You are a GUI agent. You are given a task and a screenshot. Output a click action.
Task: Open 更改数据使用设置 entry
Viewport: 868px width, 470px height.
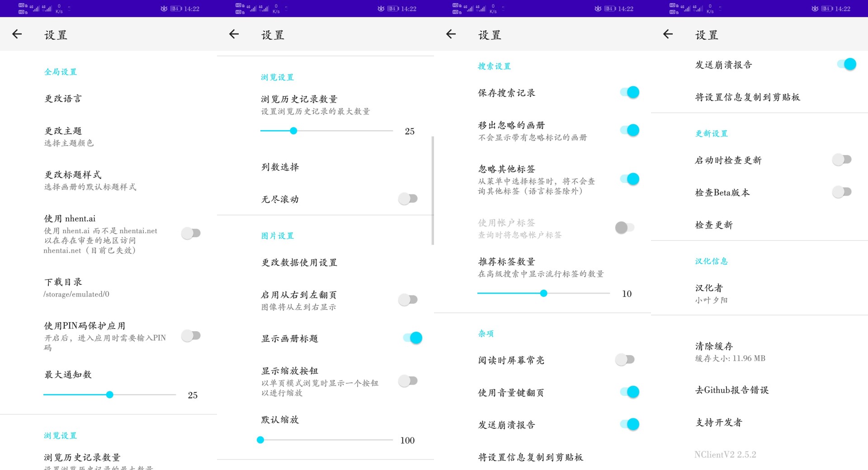[299, 263]
